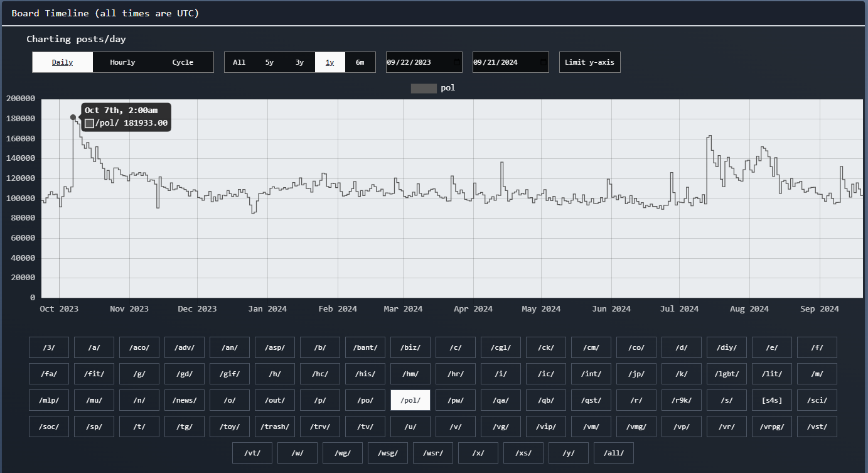Set time range to 5y
This screenshot has height=473, width=868.
tap(269, 62)
